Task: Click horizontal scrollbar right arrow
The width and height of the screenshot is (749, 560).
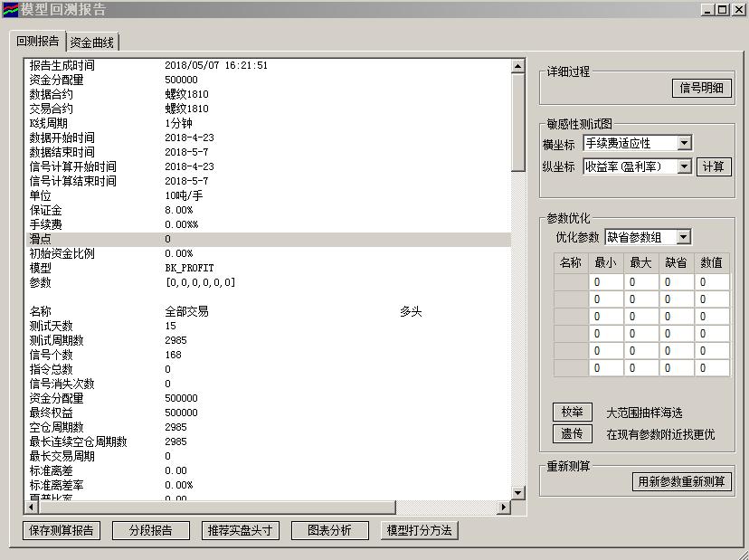Action: 505,508
